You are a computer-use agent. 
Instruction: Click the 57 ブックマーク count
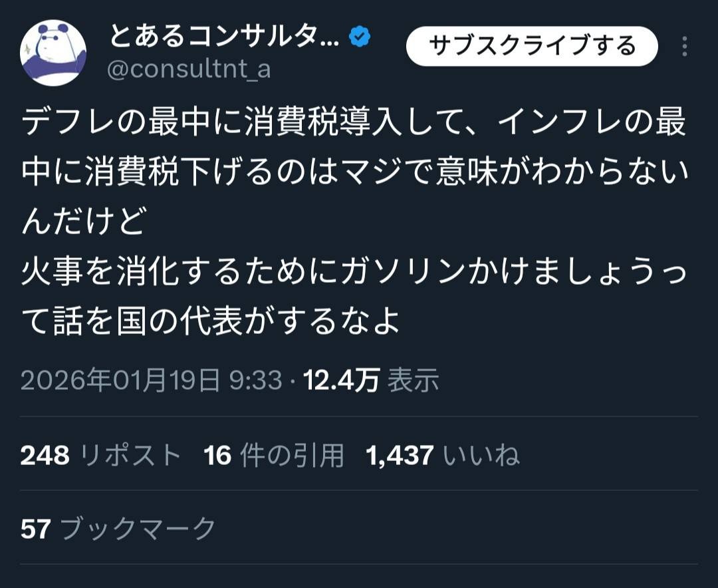pyautogui.click(x=118, y=529)
